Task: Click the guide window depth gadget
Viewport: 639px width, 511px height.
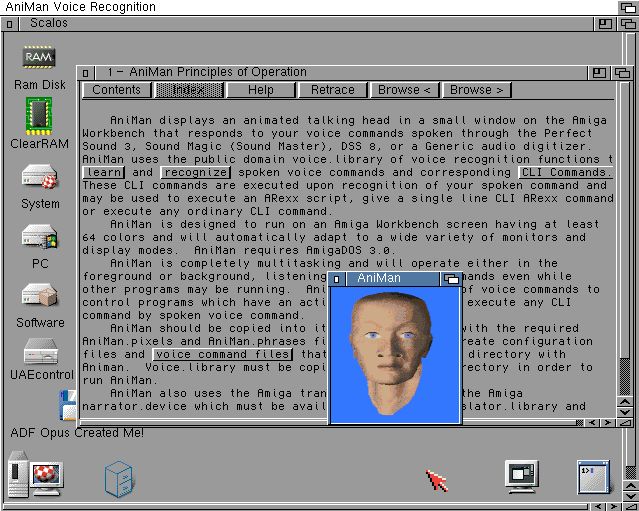Action: (622, 73)
